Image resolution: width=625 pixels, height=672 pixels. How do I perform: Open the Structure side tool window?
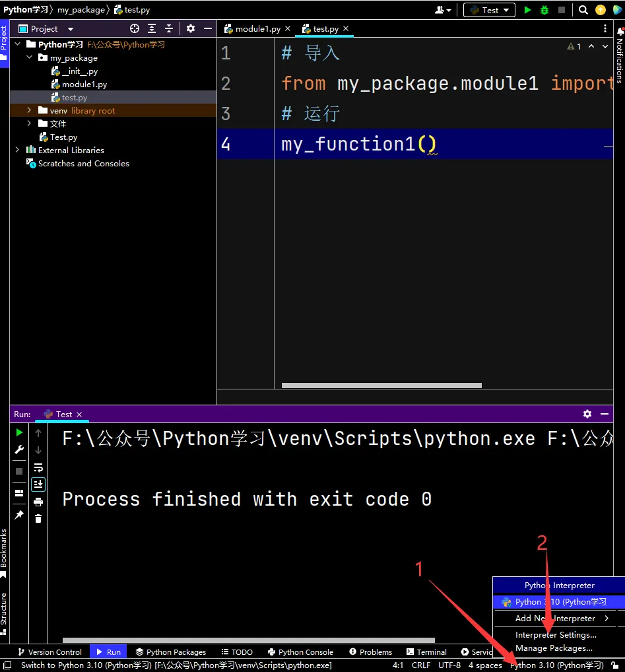coord(4,614)
